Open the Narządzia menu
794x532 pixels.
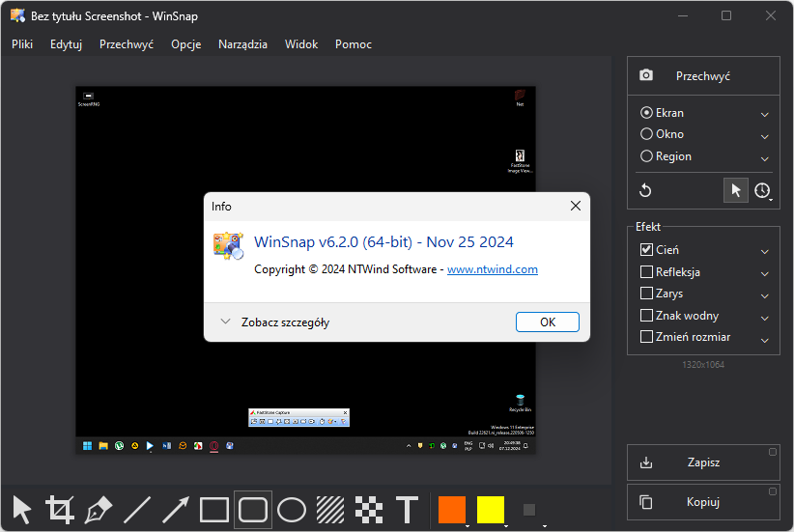click(242, 44)
